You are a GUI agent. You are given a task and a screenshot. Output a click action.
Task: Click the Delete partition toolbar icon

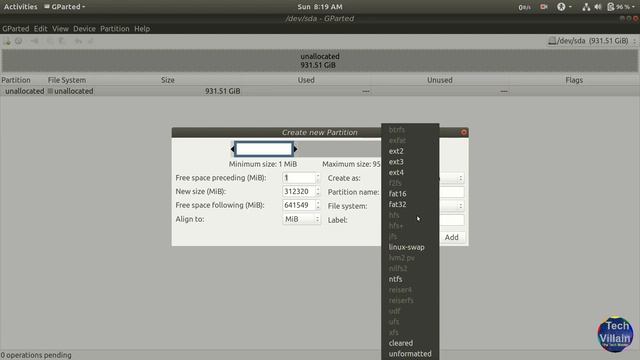coord(19,41)
